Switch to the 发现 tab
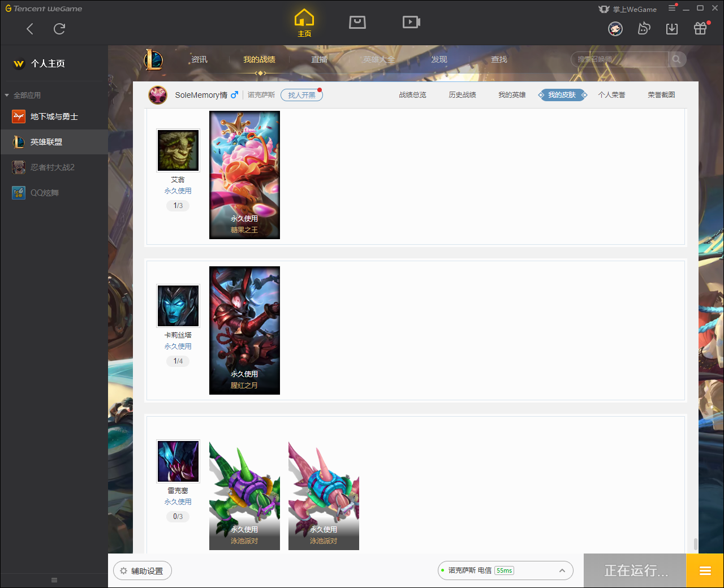Image resolution: width=724 pixels, height=588 pixels. point(439,59)
